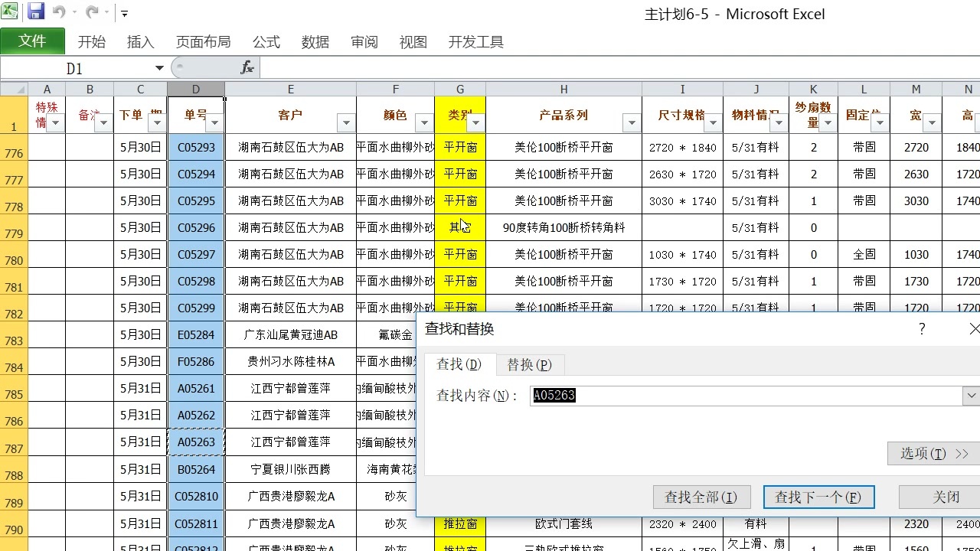Open the filter dropdown for 纱扇数量 column
Viewport: 980px width, 551px height.
[828, 123]
